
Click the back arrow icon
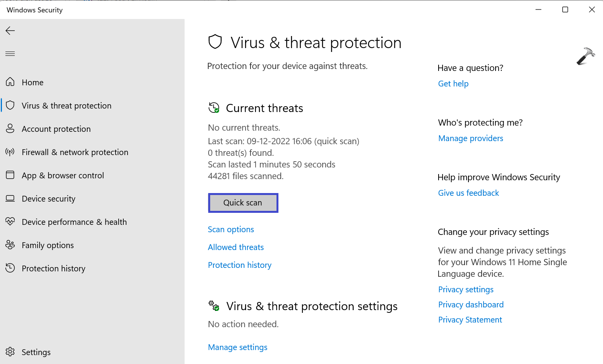[x=10, y=31]
